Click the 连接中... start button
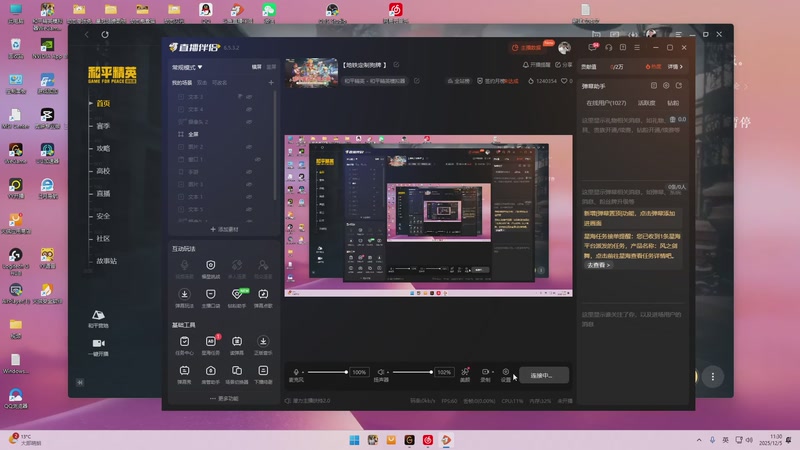 [x=544, y=375]
